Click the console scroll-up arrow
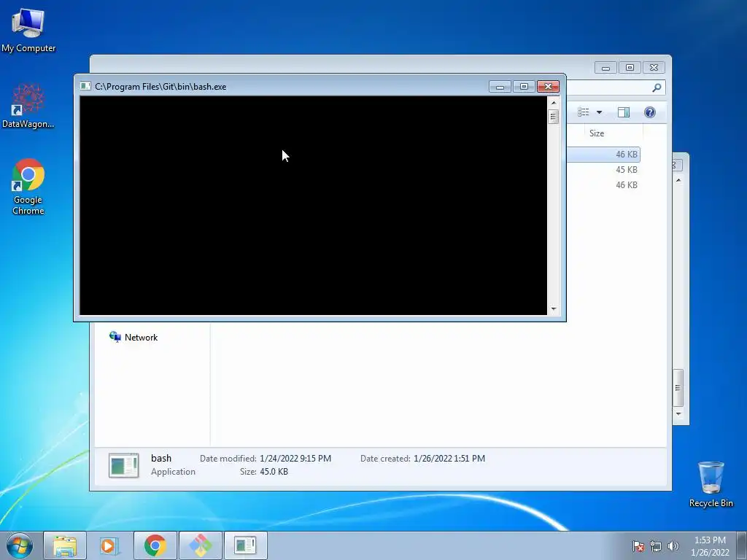This screenshot has height=560, width=747. (x=553, y=102)
